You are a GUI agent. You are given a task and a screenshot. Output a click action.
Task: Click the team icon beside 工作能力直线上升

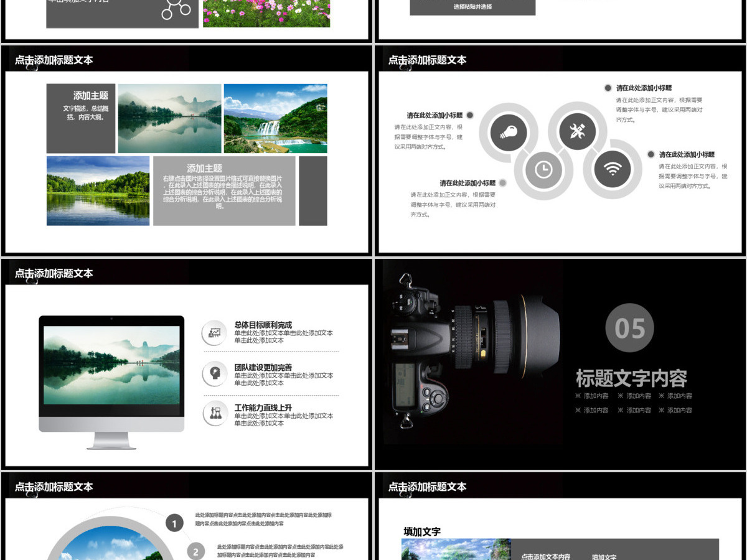pyautogui.click(x=215, y=413)
